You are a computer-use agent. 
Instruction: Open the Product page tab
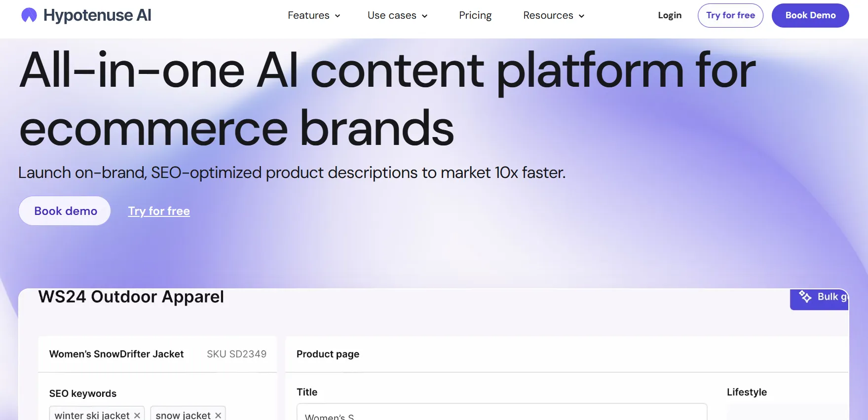328,354
